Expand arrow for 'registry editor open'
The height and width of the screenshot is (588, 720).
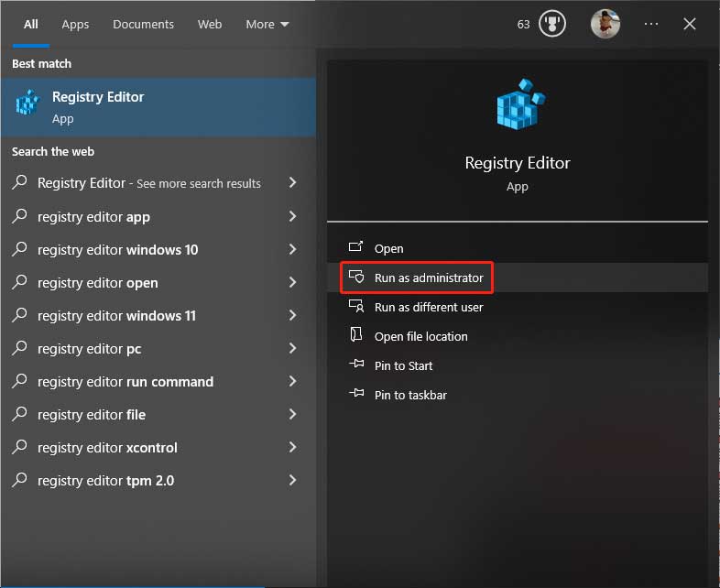click(292, 282)
